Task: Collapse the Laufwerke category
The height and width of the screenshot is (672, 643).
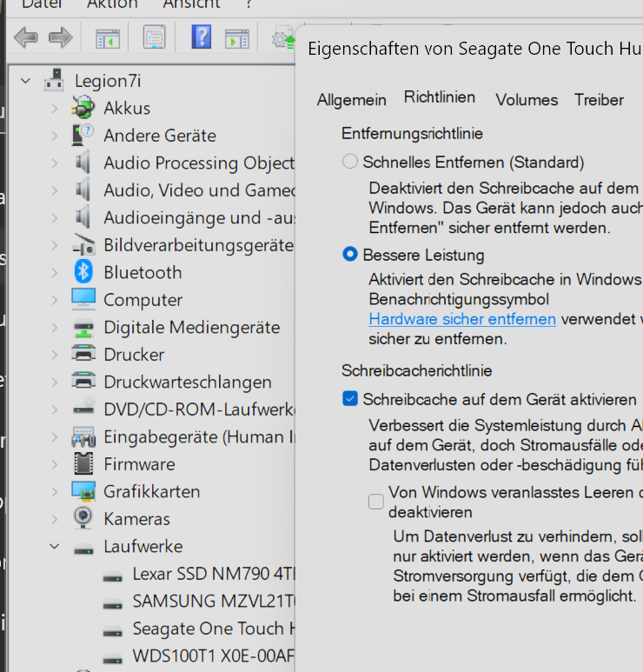Action: [x=55, y=547]
